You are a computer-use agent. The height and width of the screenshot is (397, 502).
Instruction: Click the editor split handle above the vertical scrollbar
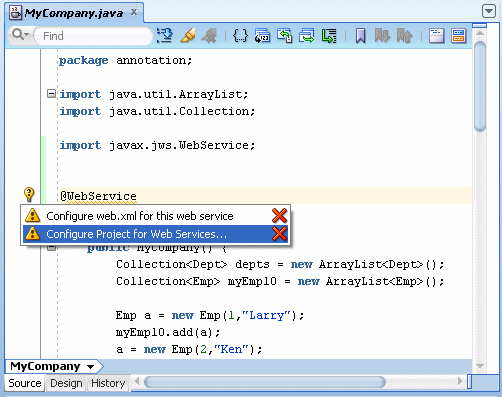tap(480, 25)
